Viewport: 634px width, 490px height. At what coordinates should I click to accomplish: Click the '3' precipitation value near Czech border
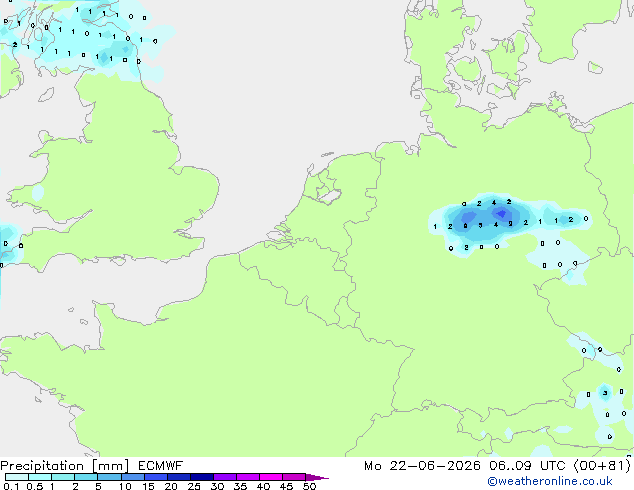(605, 393)
